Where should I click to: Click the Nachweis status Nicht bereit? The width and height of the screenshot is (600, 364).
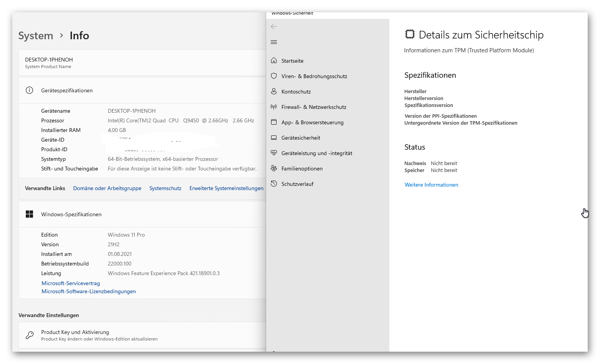(x=444, y=163)
